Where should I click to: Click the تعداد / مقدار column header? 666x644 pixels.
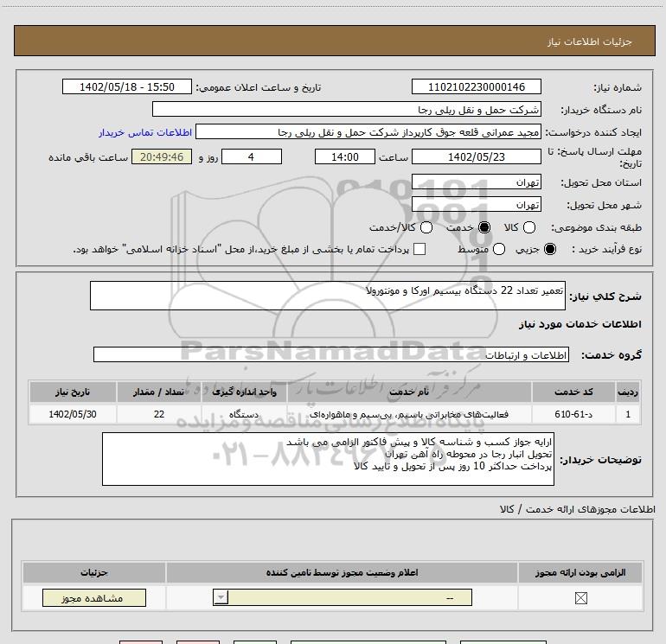point(159,392)
